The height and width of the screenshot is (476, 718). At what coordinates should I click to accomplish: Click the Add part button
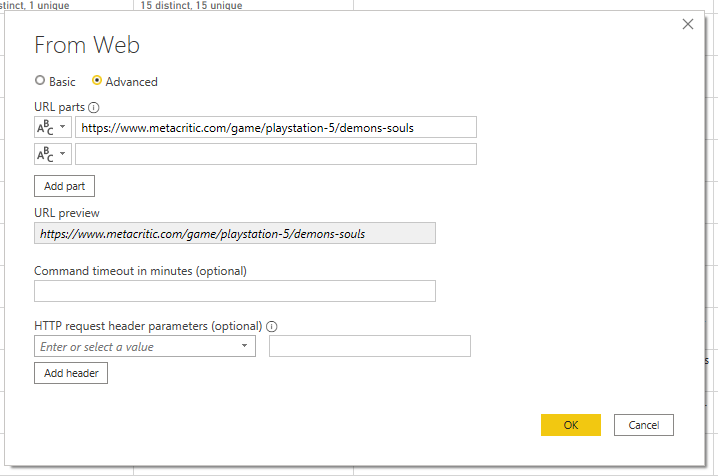(x=65, y=186)
